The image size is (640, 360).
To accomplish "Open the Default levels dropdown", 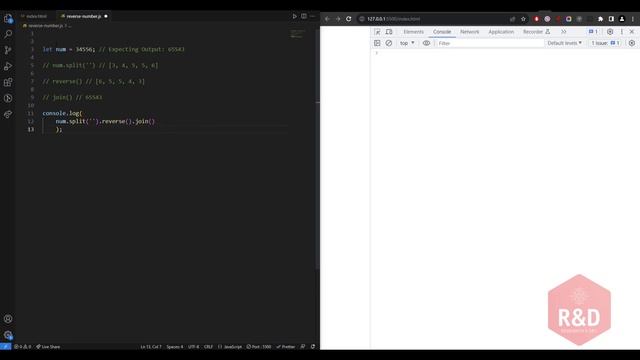I will pyautogui.click(x=564, y=43).
